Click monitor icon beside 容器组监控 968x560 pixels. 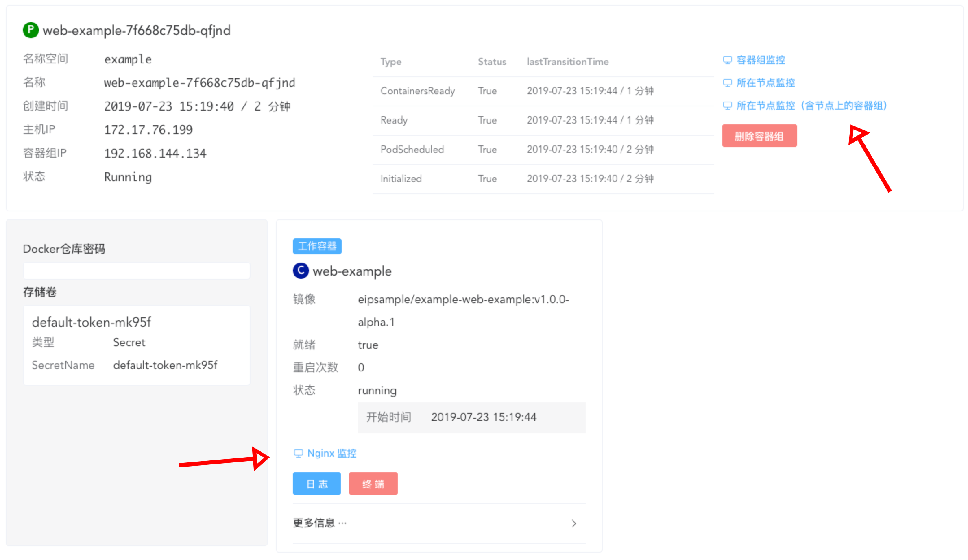point(727,60)
